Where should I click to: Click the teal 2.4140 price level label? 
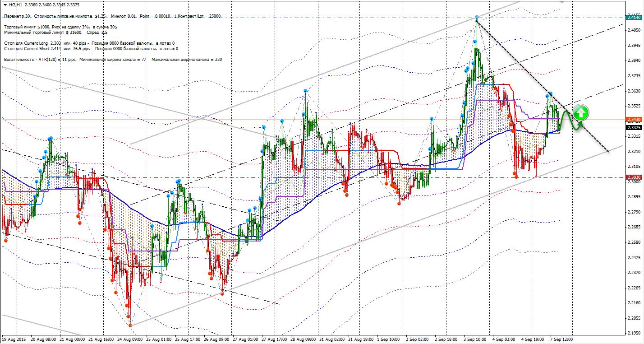(634, 18)
